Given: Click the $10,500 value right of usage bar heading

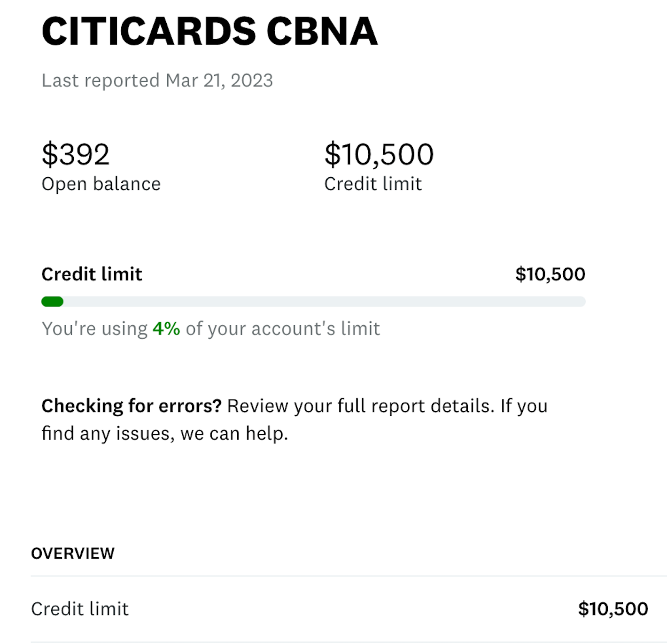Looking at the screenshot, I should click(550, 274).
